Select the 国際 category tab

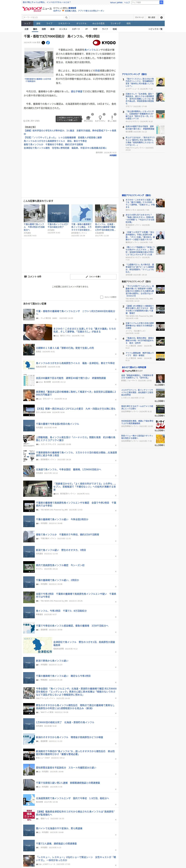coord(44,29)
